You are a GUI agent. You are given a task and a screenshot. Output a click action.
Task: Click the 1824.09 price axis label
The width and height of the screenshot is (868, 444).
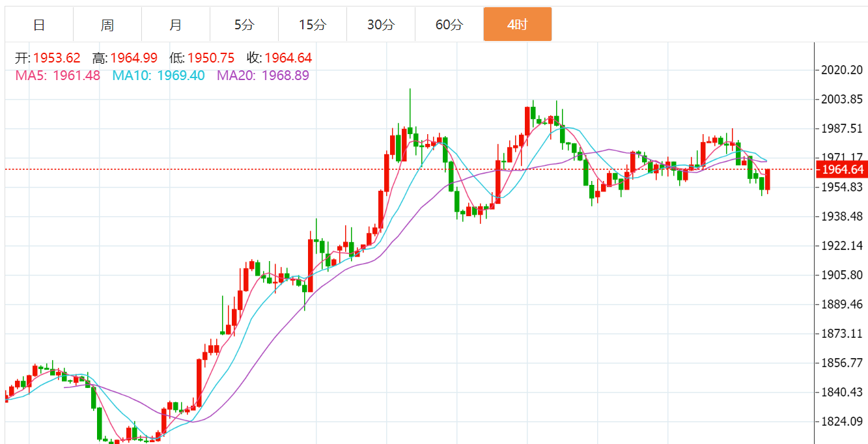click(843, 421)
